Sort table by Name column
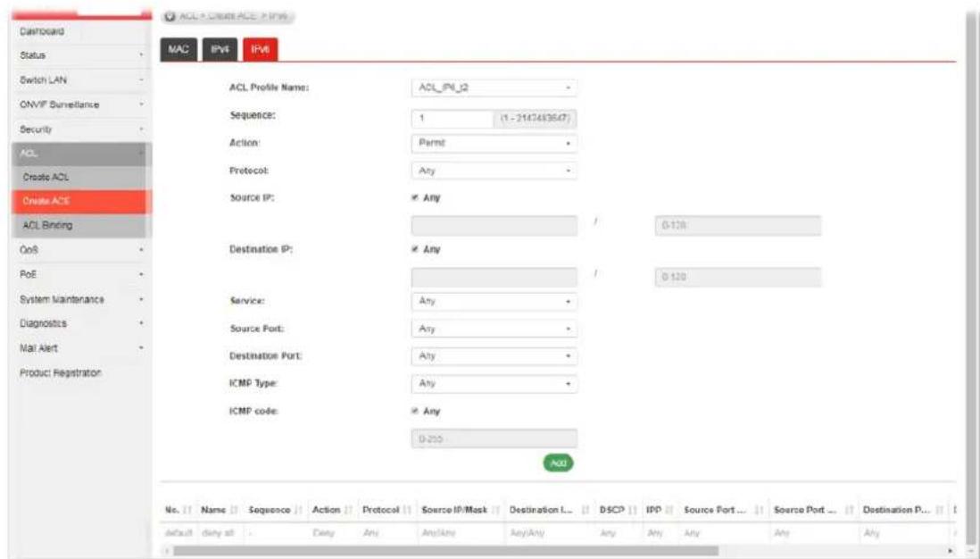Image resolution: width=980 pixels, height=559 pixels. pos(220,510)
